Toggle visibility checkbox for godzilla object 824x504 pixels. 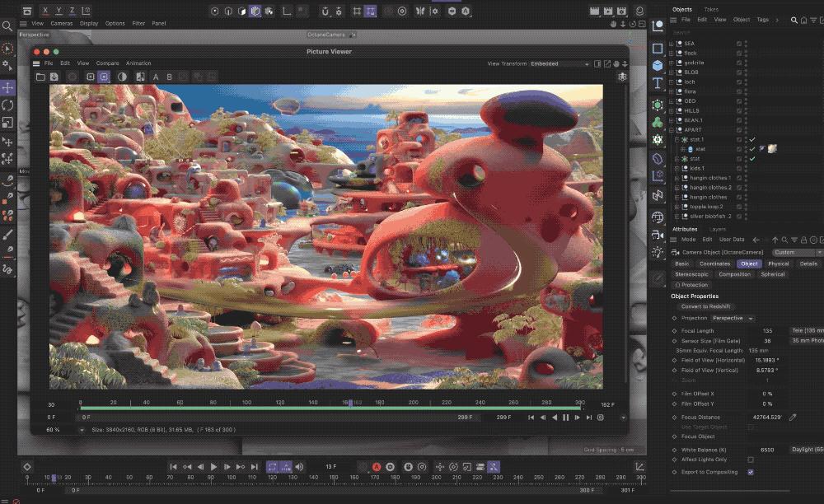click(x=739, y=63)
